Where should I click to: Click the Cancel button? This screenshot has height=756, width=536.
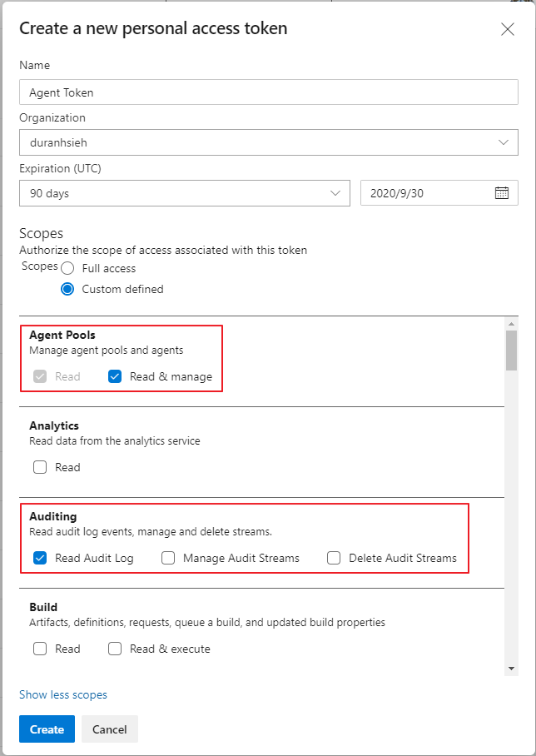109,729
